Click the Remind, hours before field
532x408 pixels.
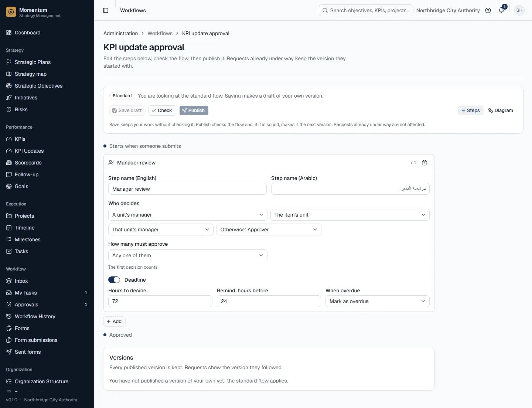click(269, 301)
